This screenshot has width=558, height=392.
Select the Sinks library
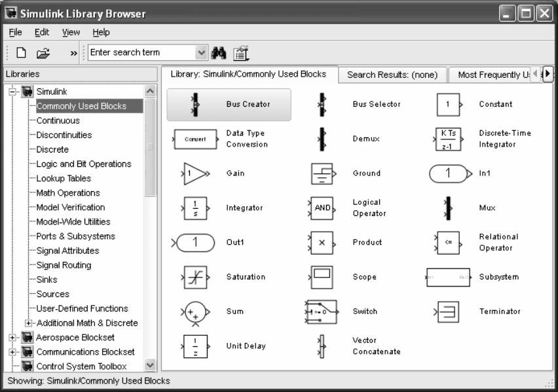[x=46, y=280]
